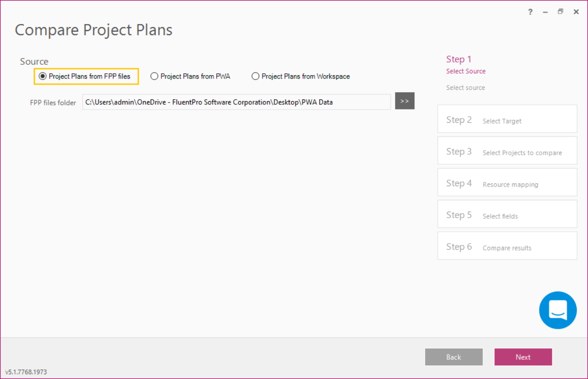Click the Back button
588x379 pixels.
[x=453, y=357]
